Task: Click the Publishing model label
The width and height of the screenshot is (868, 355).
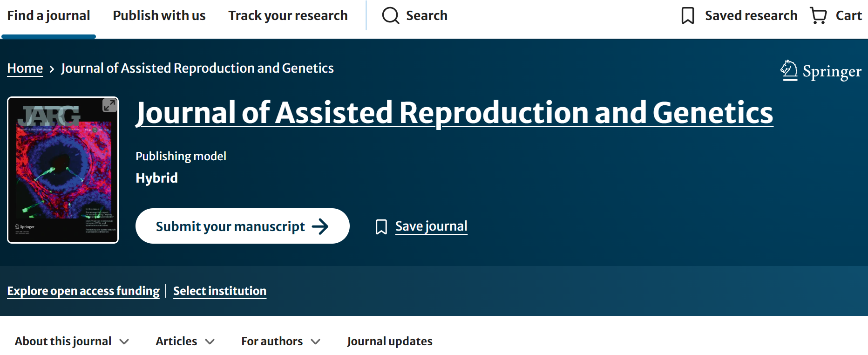Action: [x=181, y=156]
